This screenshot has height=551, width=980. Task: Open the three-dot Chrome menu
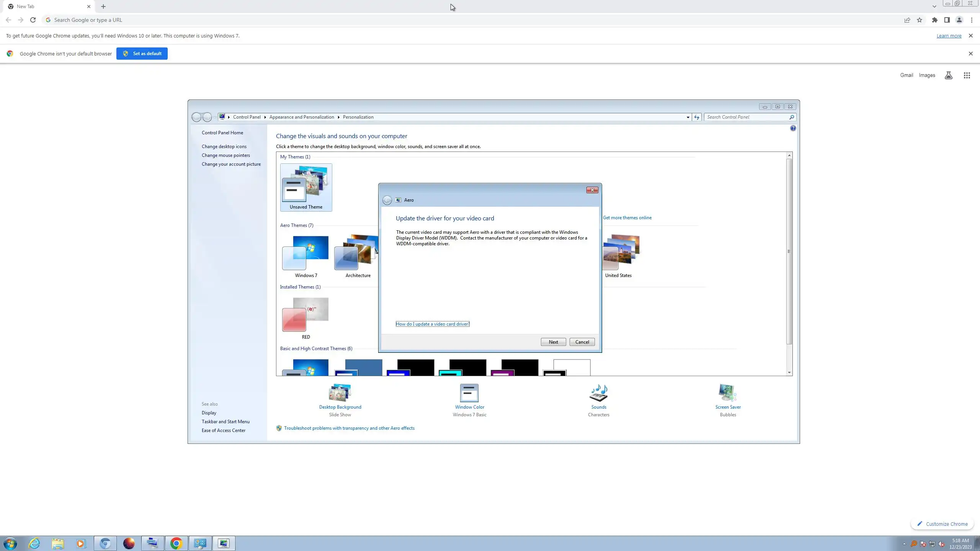[972, 20]
